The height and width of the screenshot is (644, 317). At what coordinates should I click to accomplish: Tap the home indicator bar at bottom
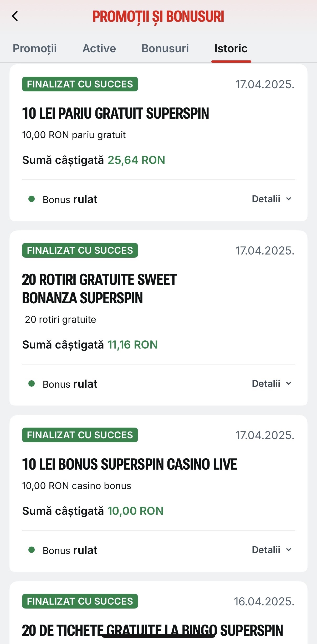coord(159,636)
